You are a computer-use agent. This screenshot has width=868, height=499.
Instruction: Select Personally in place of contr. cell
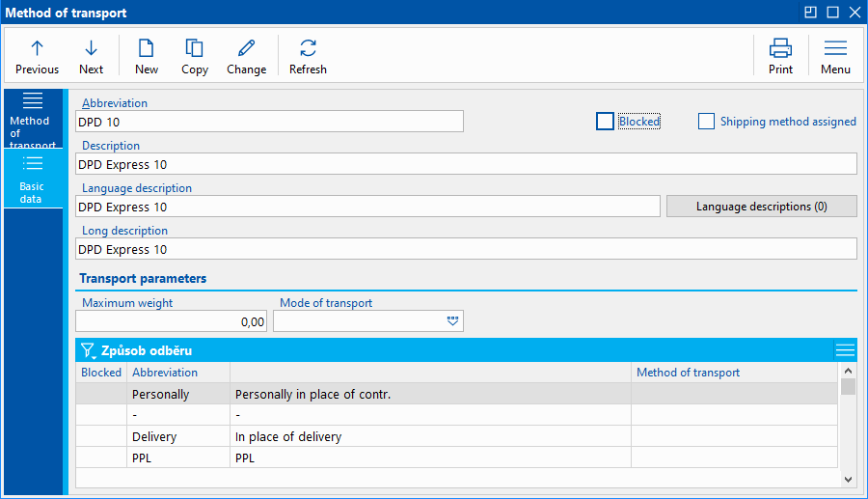[430, 394]
